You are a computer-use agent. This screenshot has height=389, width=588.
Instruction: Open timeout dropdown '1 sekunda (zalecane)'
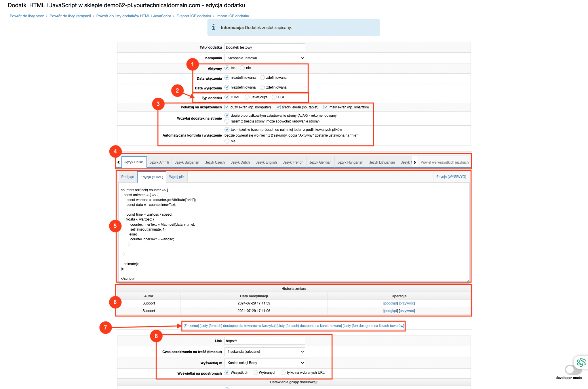[264, 352]
